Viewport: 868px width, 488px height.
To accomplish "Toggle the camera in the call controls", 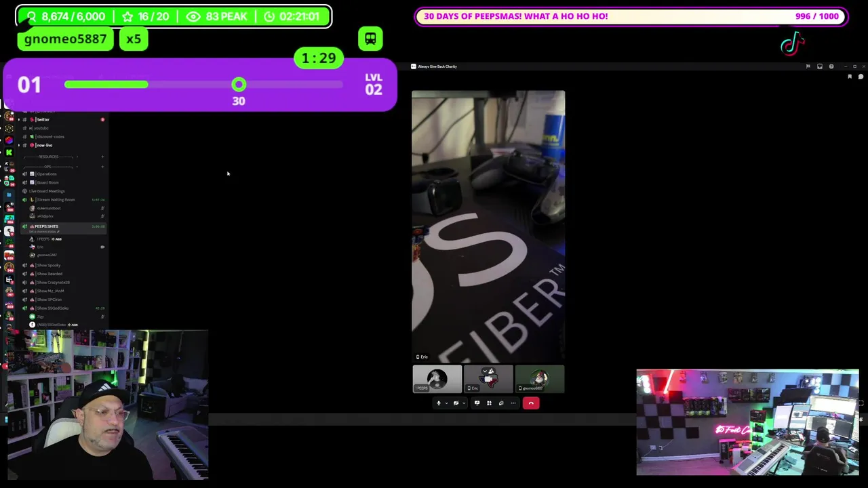I will tap(456, 403).
